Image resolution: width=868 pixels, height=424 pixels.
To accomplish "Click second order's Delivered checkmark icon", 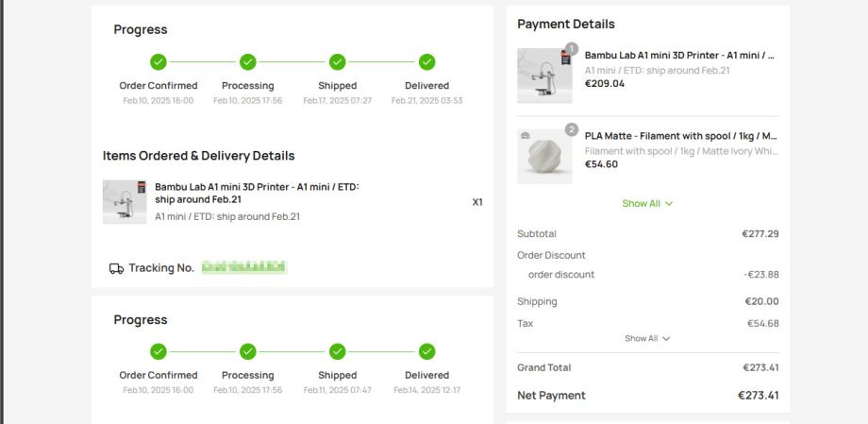I will [426, 352].
